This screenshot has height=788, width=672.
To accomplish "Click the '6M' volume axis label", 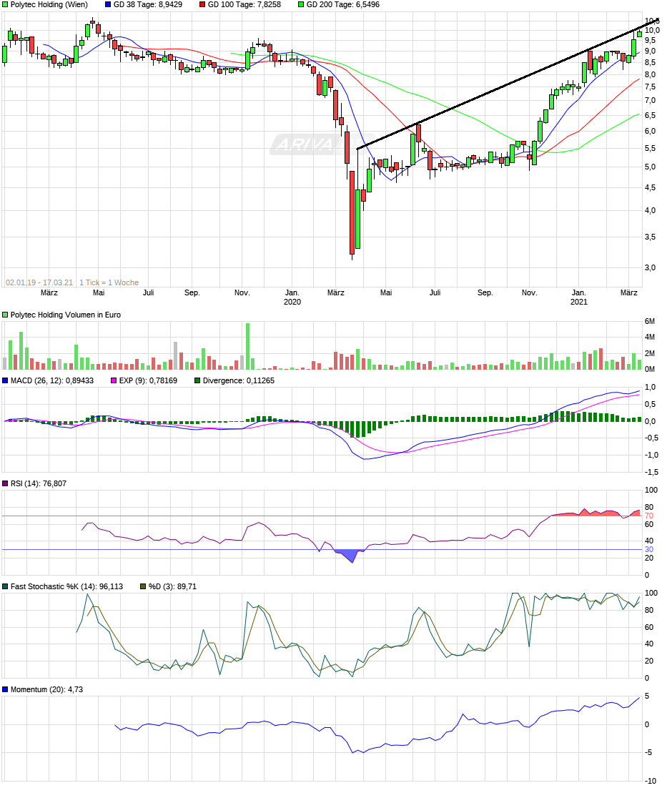I will click(650, 322).
